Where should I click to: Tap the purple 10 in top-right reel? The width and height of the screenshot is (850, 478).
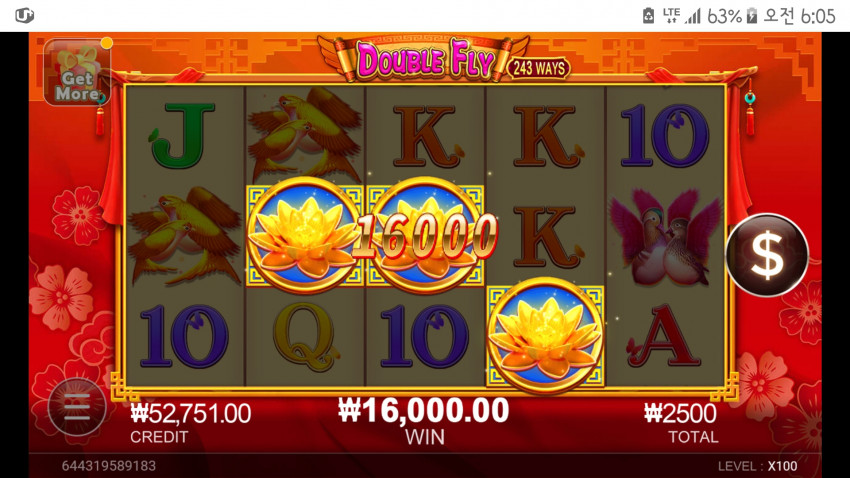point(665,135)
